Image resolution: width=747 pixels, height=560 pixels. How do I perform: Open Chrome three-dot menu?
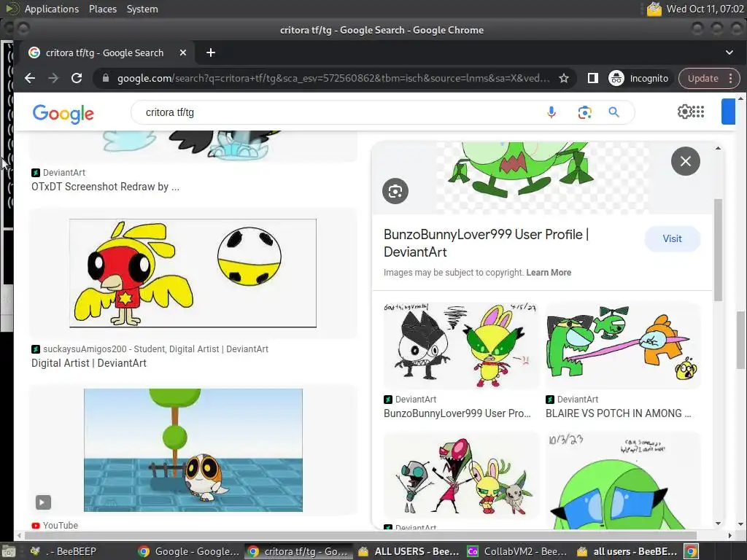730,78
